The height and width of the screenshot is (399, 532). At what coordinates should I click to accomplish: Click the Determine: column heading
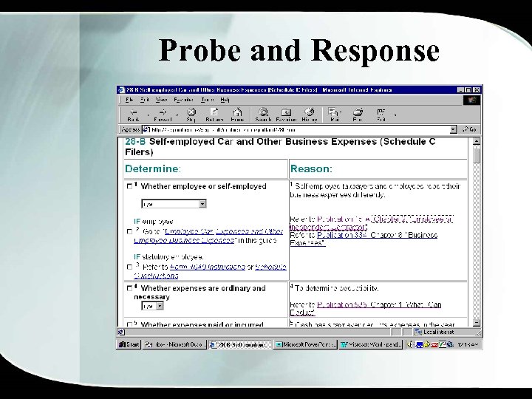(x=153, y=168)
